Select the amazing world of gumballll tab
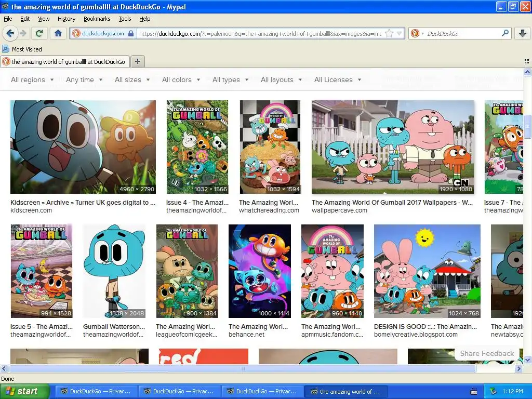The width and height of the screenshot is (532, 399). pos(65,61)
